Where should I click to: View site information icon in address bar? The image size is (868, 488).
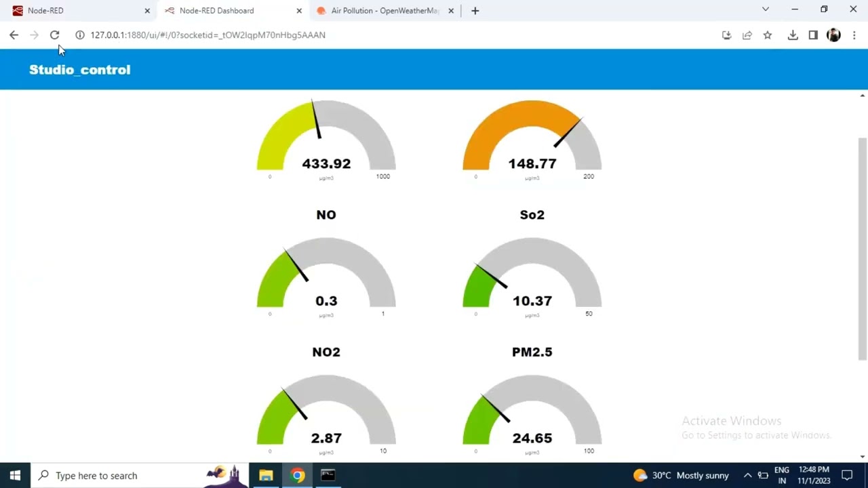79,35
